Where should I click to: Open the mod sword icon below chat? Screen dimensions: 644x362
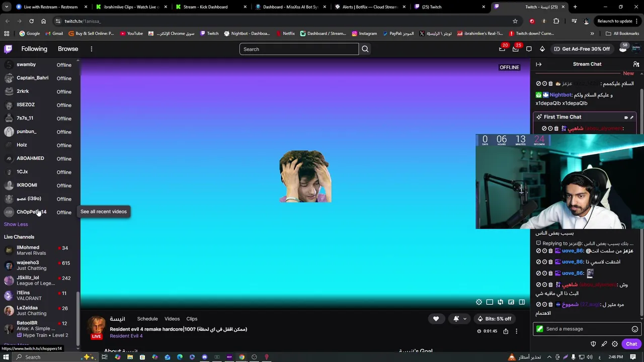coord(604,344)
